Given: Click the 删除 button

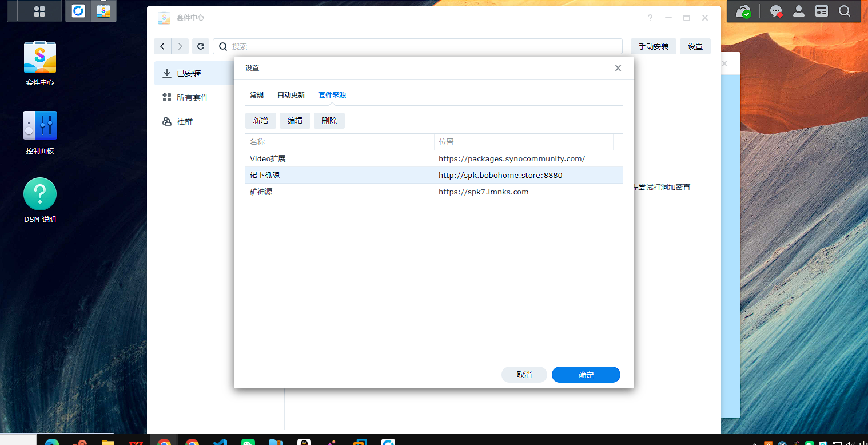Looking at the screenshot, I should click(329, 121).
